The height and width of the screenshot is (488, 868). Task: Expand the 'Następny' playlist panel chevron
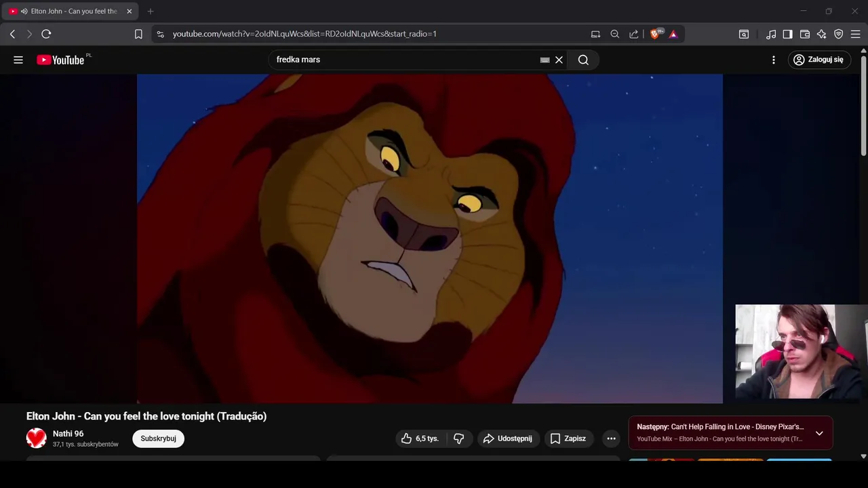pyautogui.click(x=819, y=433)
